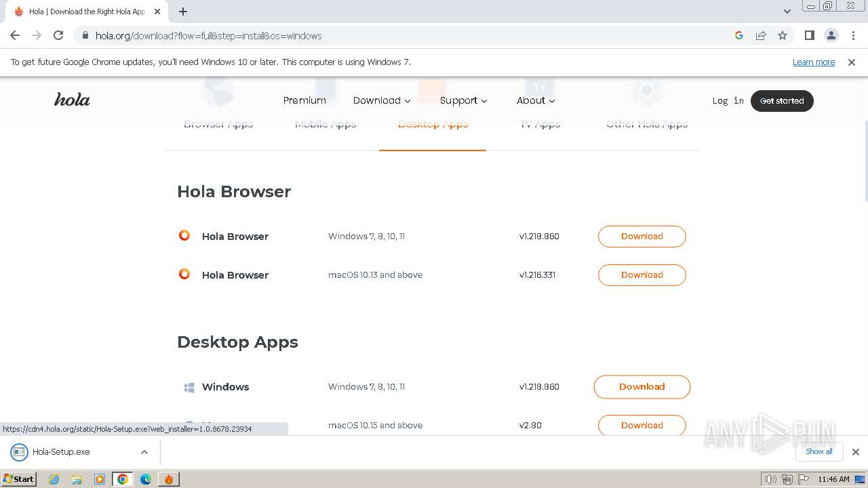Click the Log in link
Screen dimensions: 868x488
(728, 101)
